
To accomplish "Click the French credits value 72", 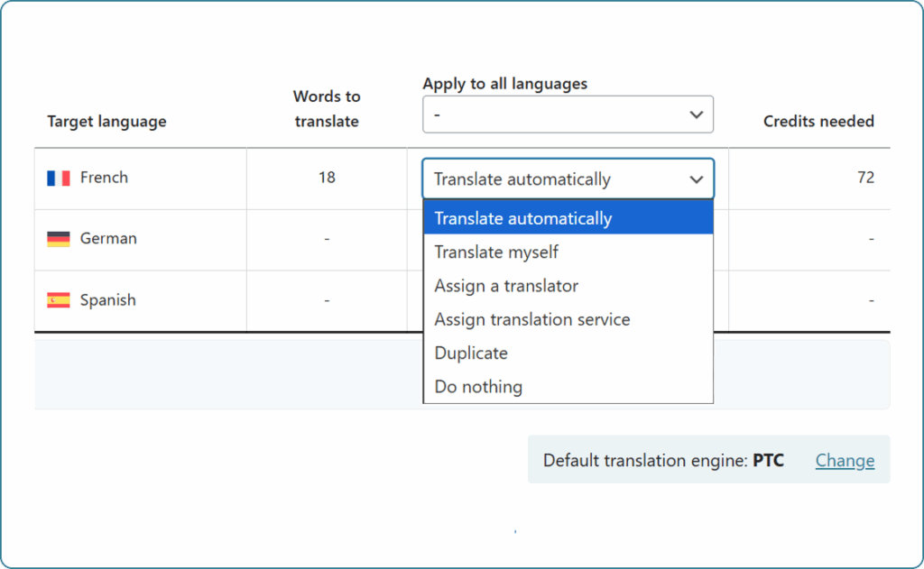I will point(865,178).
